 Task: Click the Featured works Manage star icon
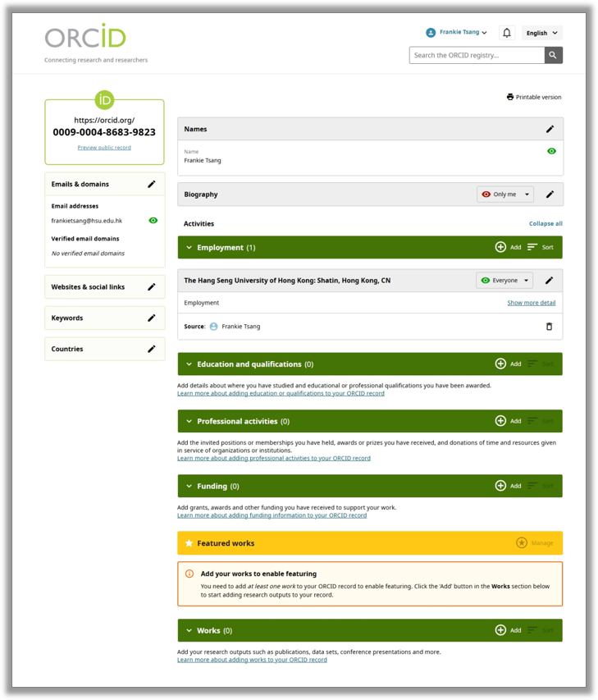[521, 542]
